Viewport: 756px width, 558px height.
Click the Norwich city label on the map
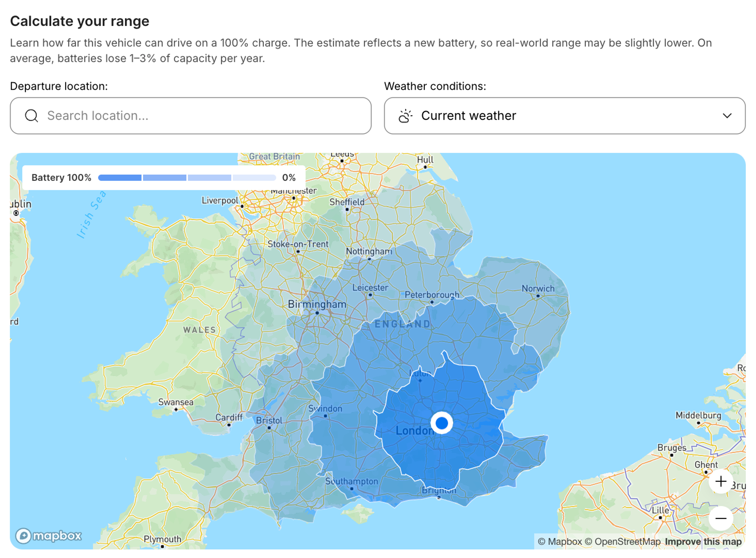coord(538,289)
